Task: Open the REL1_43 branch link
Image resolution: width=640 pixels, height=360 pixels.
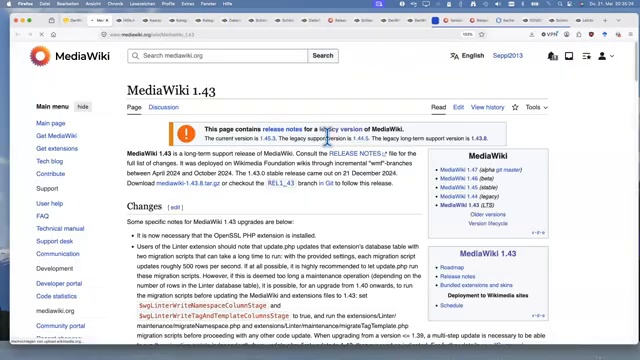Action: (281, 183)
